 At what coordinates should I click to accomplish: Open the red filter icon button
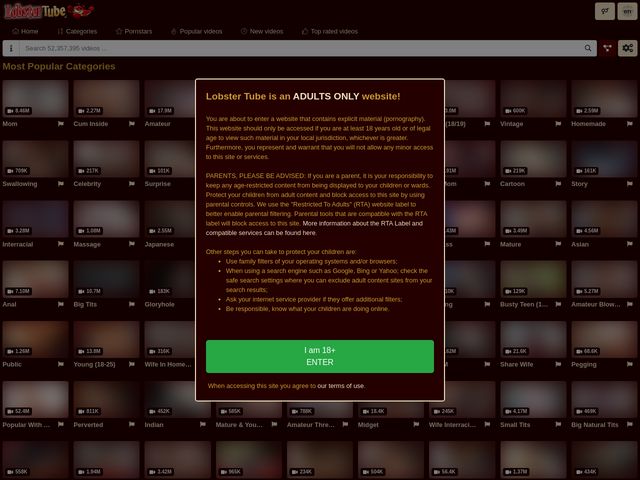[x=607, y=48]
